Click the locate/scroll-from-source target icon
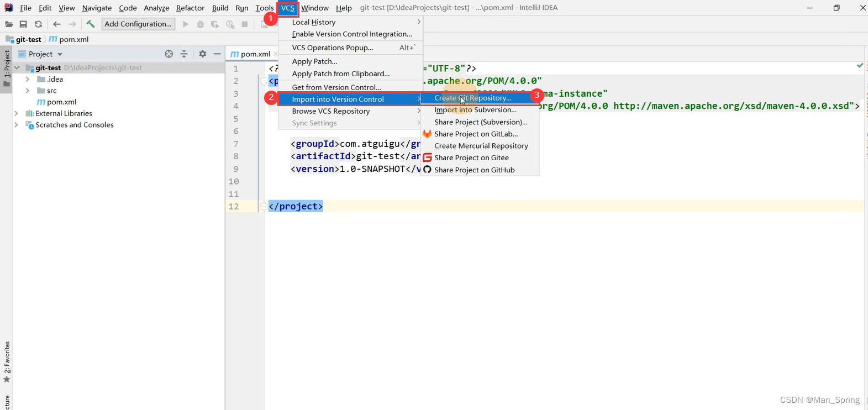 (x=169, y=54)
